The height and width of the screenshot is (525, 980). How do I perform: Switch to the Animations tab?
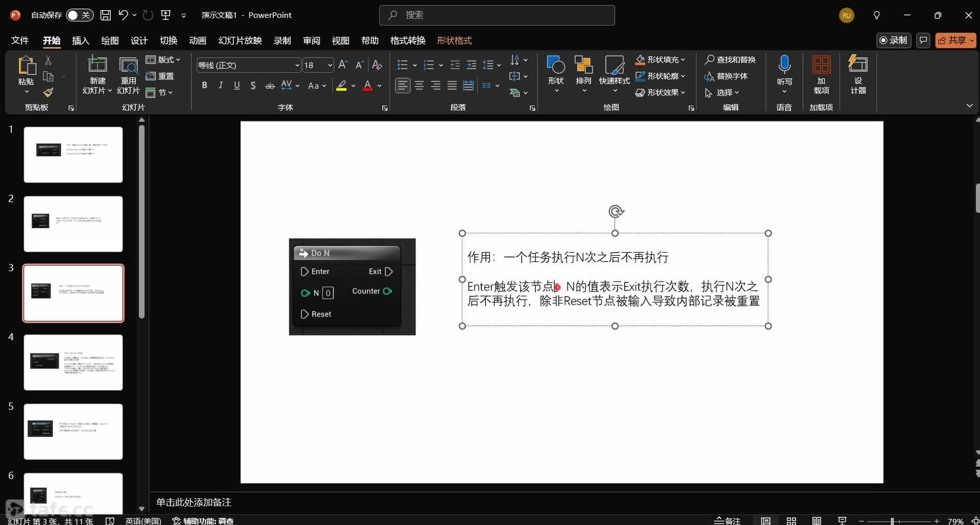[198, 40]
